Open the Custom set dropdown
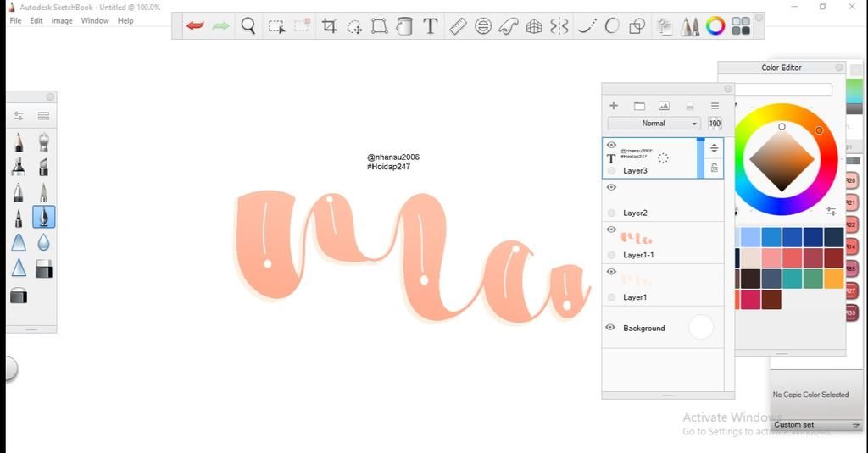This screenshot has height=453, width=868. (816, 425)
